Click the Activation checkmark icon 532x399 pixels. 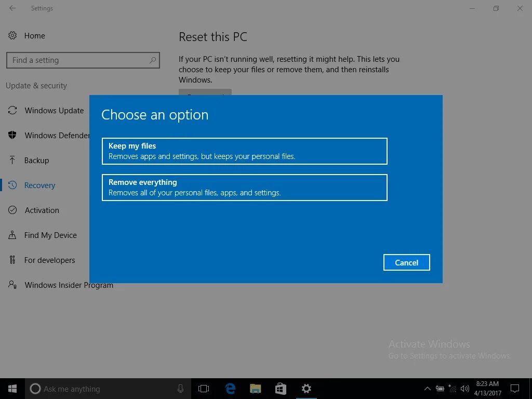tap(12, 210)
